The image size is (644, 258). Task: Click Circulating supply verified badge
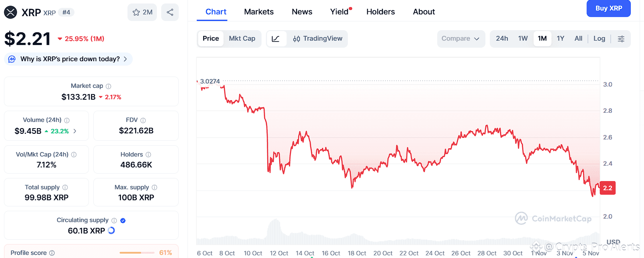click(123, 220)
